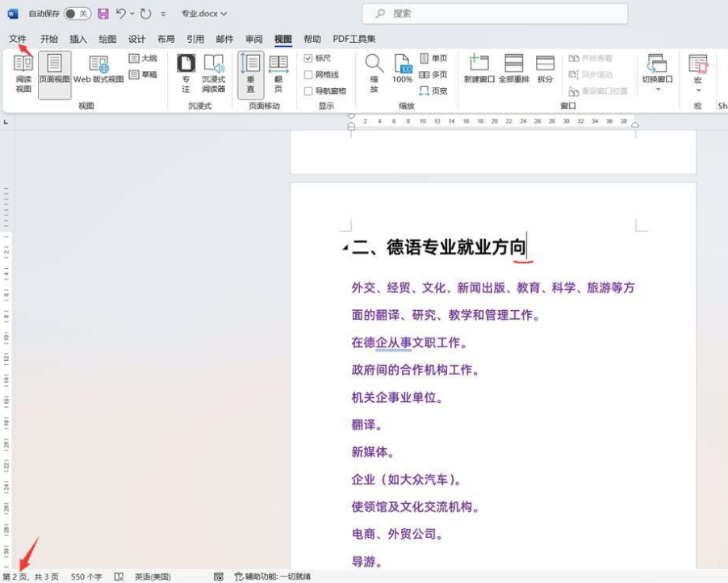
Task: Uncheck the Ruler checkbox
Action: tap(308, 59)
